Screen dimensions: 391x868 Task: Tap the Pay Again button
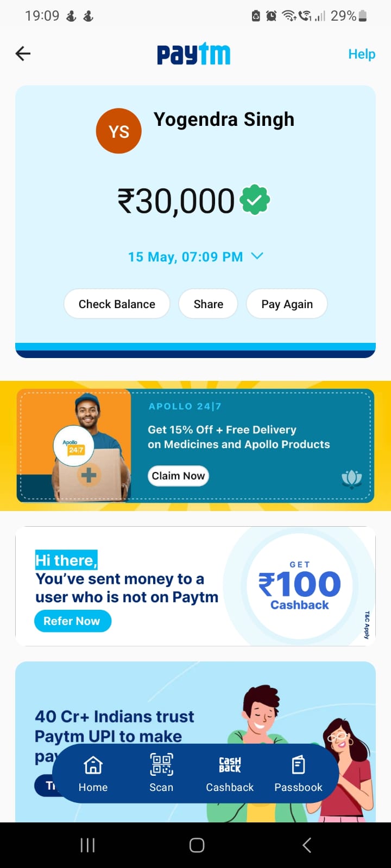coord(287,304)
